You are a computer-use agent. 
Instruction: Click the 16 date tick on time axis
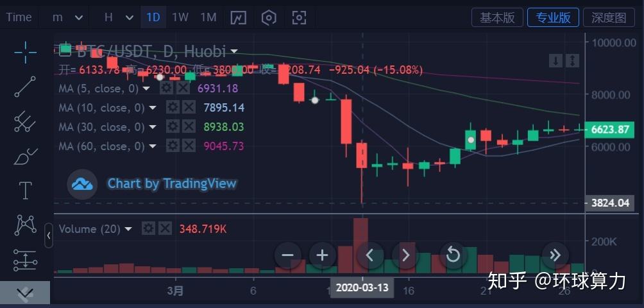coord(408,291)
